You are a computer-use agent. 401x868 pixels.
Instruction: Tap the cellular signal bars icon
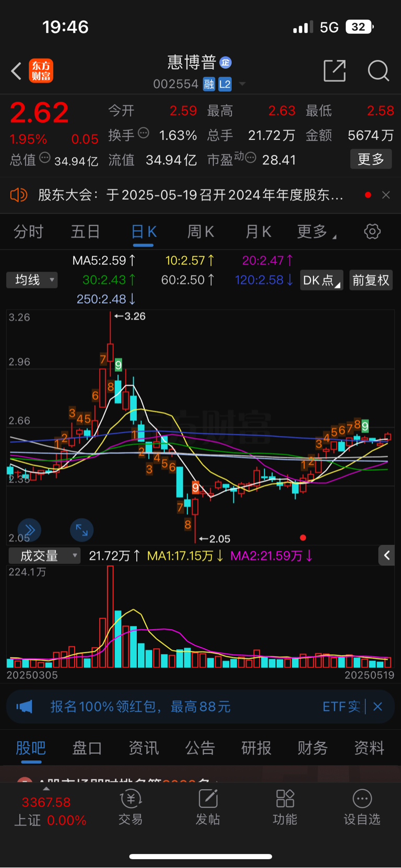[303, 27]
